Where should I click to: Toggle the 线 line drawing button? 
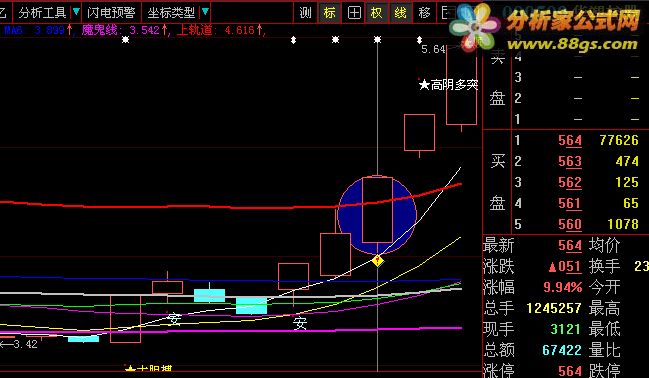coord(401,12)
